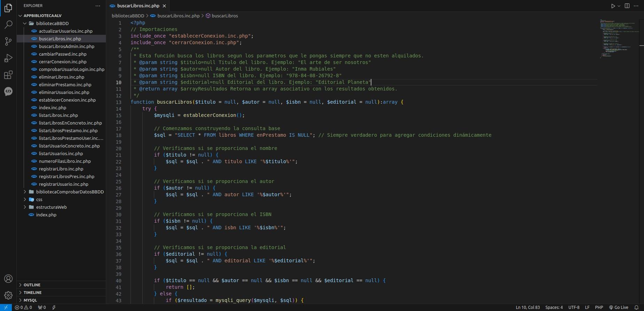The width and height of the screenshot is (644, 311).
Task: Click the code minimap preview
Action: coord(620,38)
